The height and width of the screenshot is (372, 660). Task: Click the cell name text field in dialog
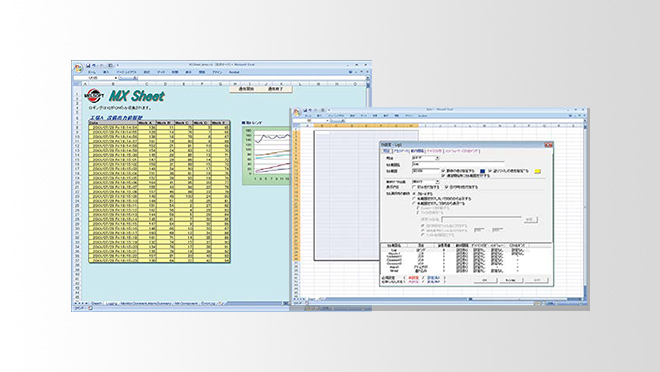click(x=458, y=165)
